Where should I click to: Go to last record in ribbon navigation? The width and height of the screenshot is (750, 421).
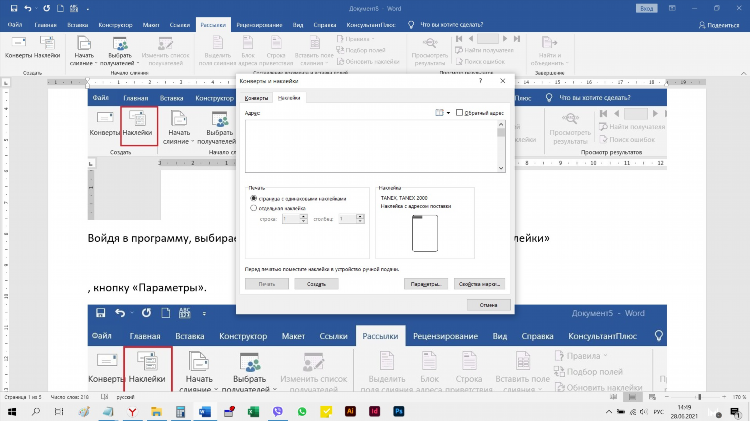click(x=517, y=39)
